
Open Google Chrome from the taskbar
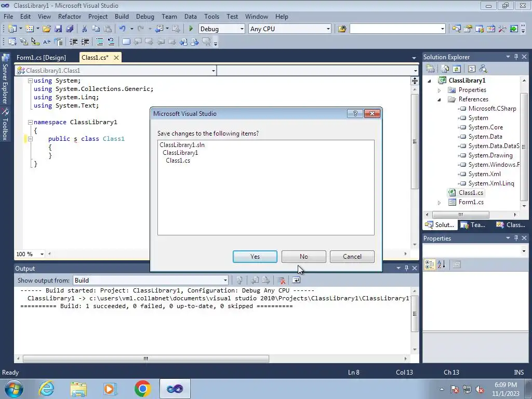(143, 389)
